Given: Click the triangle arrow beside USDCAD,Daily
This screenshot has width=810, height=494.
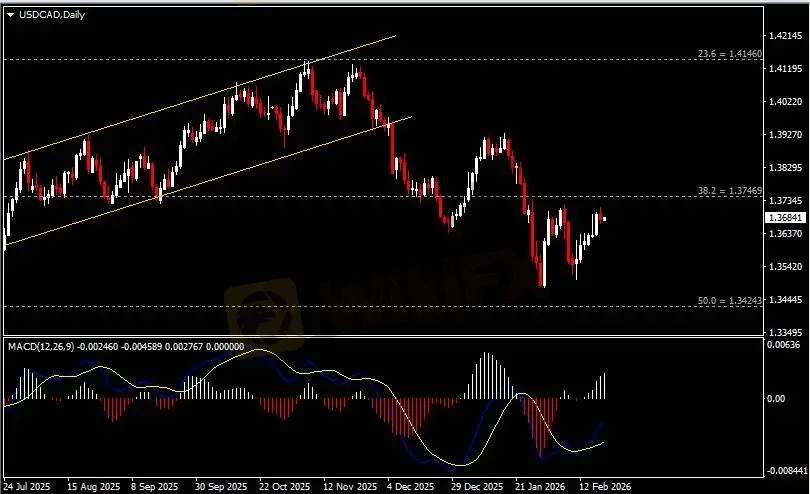Looking at the screenshot, I should [x=10, y=12].
